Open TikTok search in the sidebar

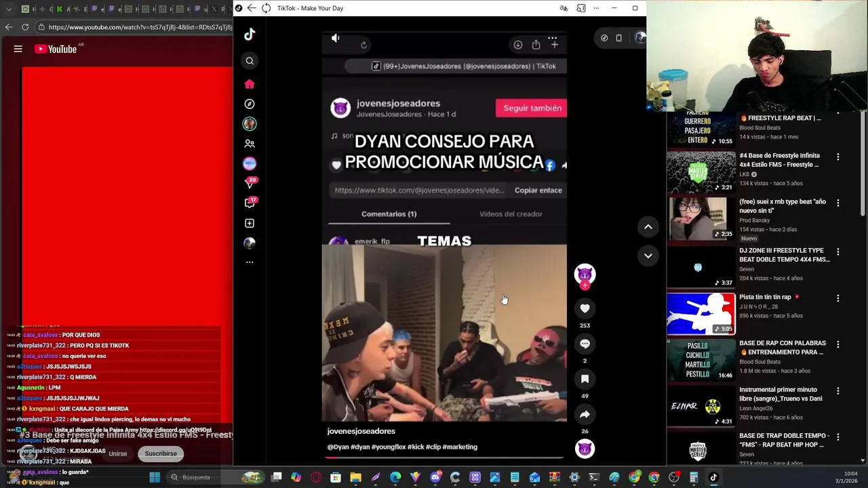pyautogui.click(x=250, y=61)
